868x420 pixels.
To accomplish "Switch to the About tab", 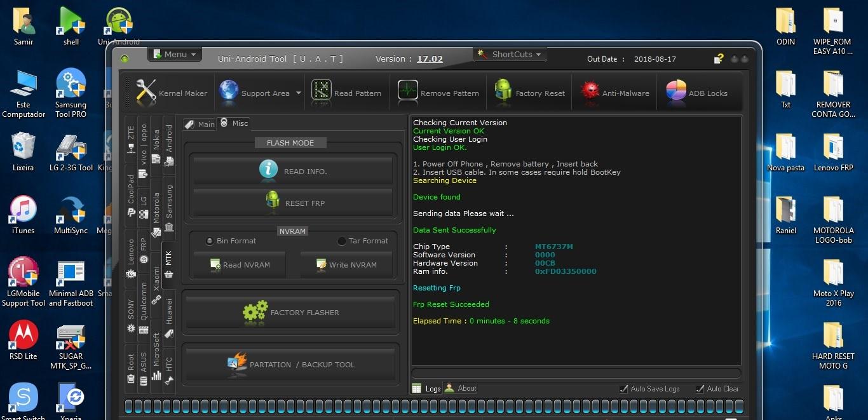I will (461, 388).
